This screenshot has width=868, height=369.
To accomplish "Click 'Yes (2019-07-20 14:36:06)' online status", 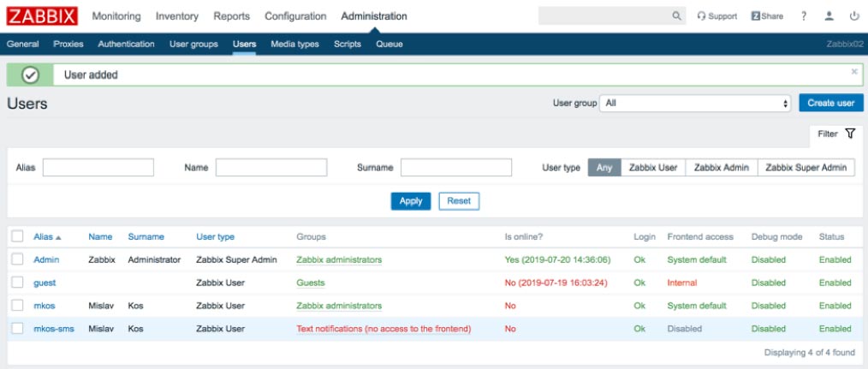I will pos(556,259).
